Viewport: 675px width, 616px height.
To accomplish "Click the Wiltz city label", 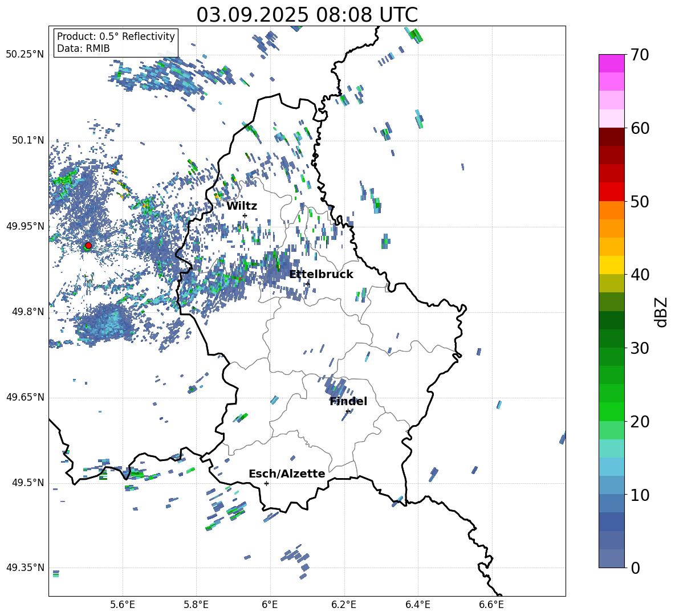I will [242, 206].
